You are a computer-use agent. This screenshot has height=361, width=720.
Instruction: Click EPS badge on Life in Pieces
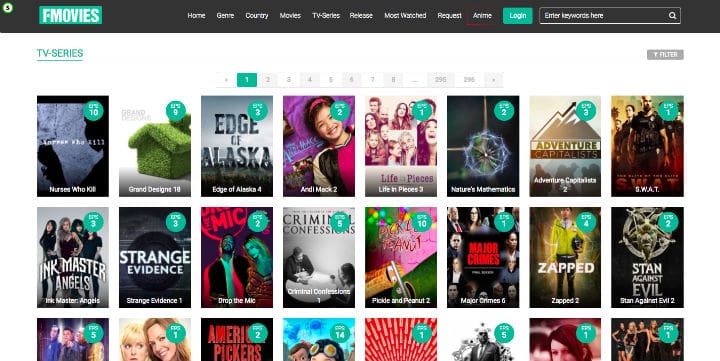point(422,111)
